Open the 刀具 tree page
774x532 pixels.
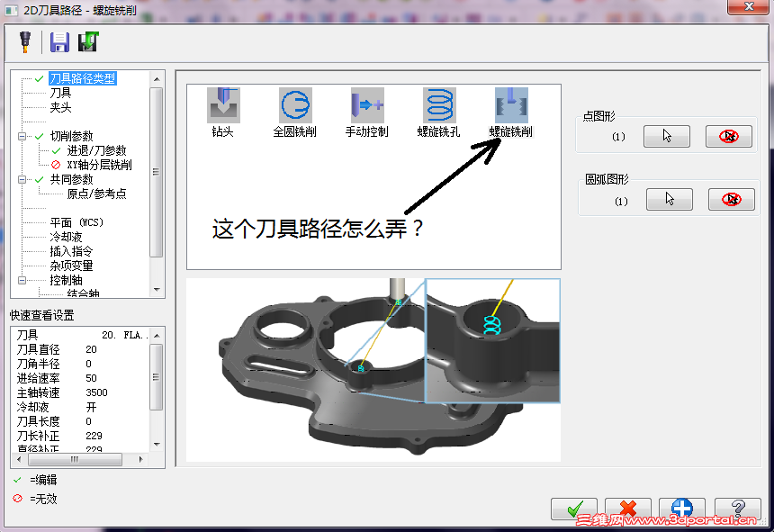click(x=60, y=93)
